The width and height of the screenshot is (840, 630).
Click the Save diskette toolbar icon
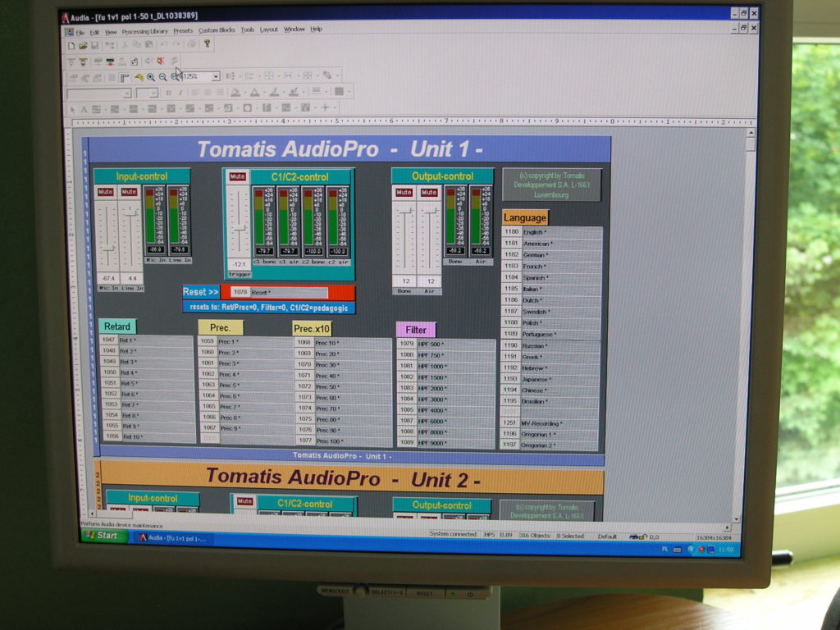tap(95, 46)
